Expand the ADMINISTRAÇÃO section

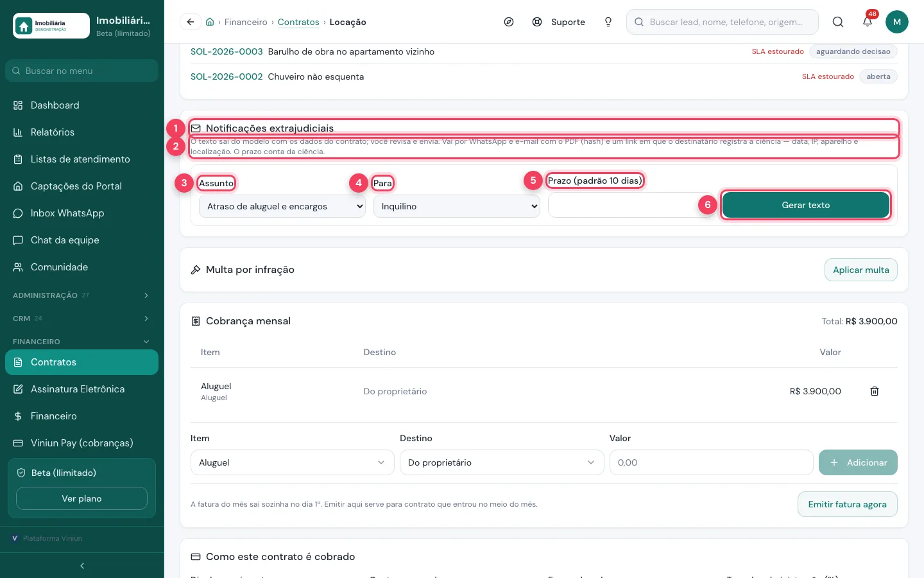(x=81, y=295)
